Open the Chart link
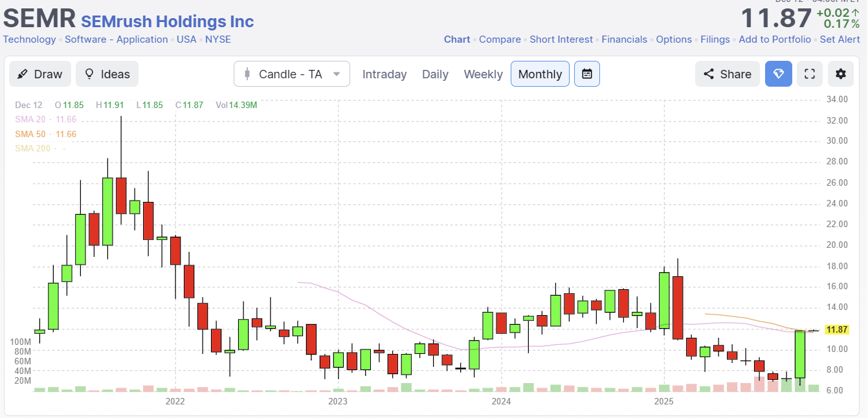The height and width of the screenshot is (418, 868). [x=457, y=39]
